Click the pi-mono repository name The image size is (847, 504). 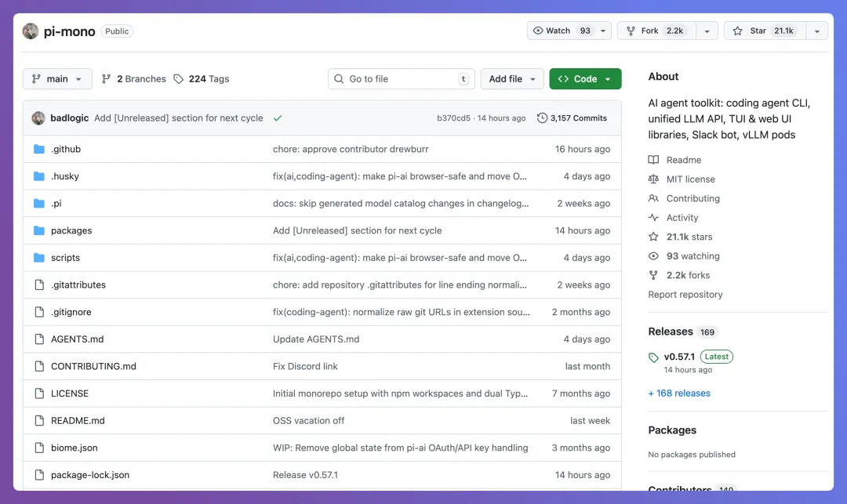(69, 31)
